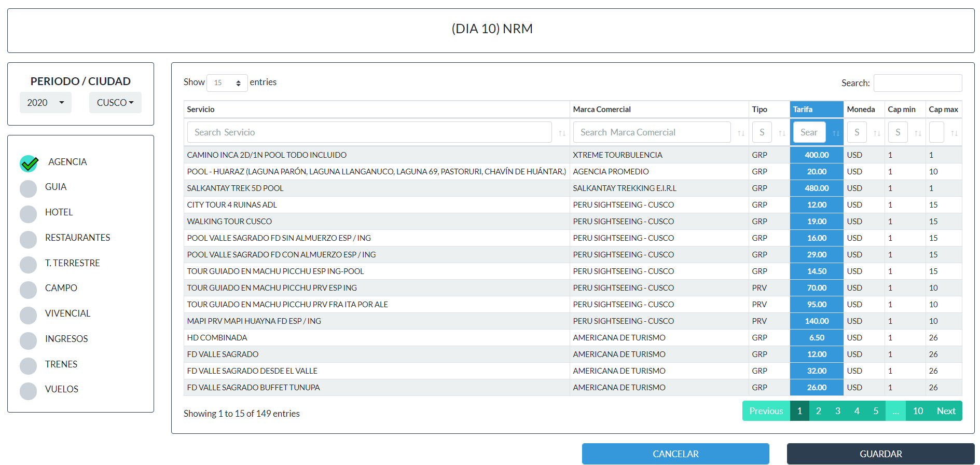Jump to page 10 in pagination
The image size is (980, 465).
coord(918,411)
